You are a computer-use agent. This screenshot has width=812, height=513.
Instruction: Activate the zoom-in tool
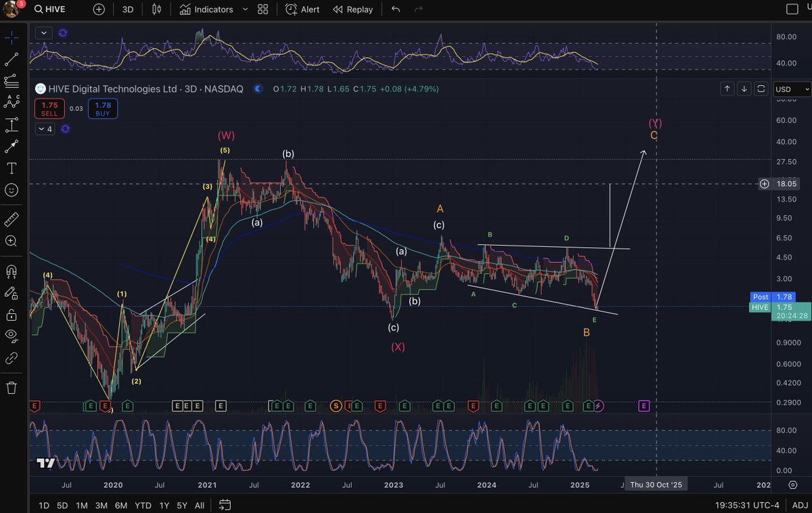[x=11, y=241]
